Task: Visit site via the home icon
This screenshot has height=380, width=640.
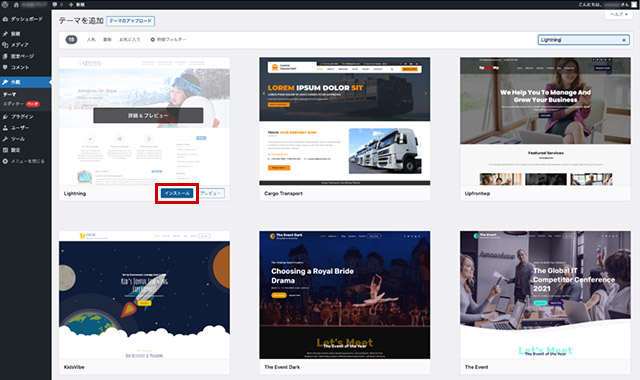Action: click(16, 4)
